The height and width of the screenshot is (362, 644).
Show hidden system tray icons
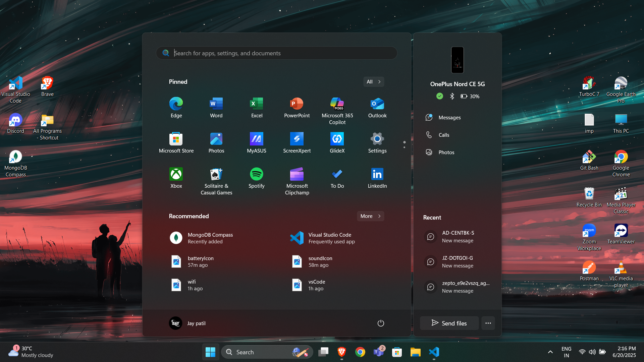pyautogui.click(x=550, y=352)
